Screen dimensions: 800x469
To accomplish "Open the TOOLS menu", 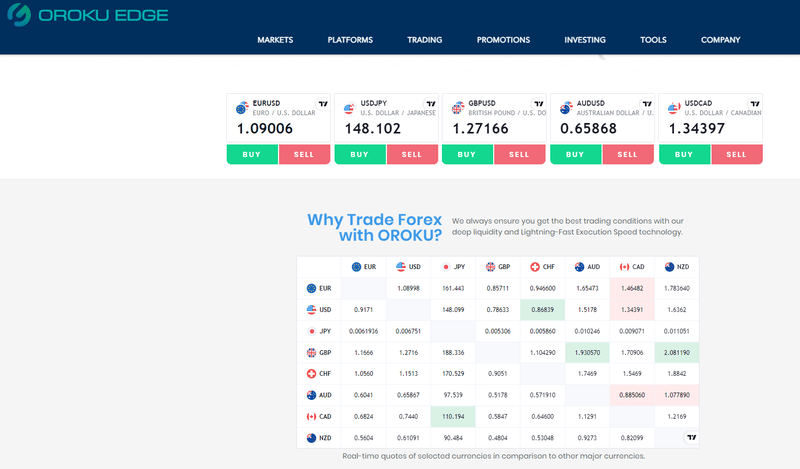I will pos(653,40).
